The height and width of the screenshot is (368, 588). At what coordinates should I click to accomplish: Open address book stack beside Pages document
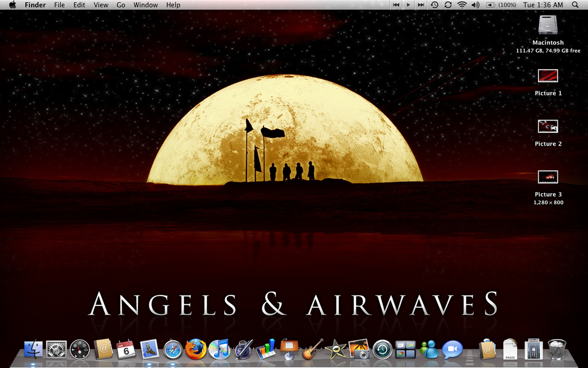pos(487,349)
